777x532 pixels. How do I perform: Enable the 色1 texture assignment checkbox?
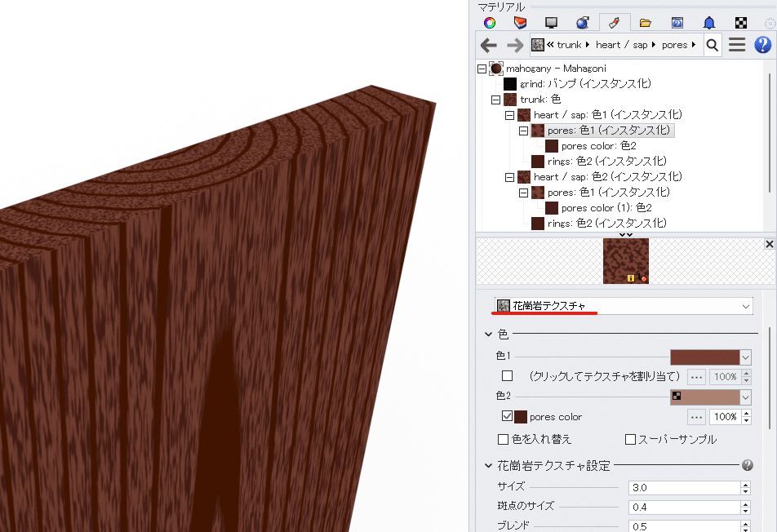pos(507,376)
